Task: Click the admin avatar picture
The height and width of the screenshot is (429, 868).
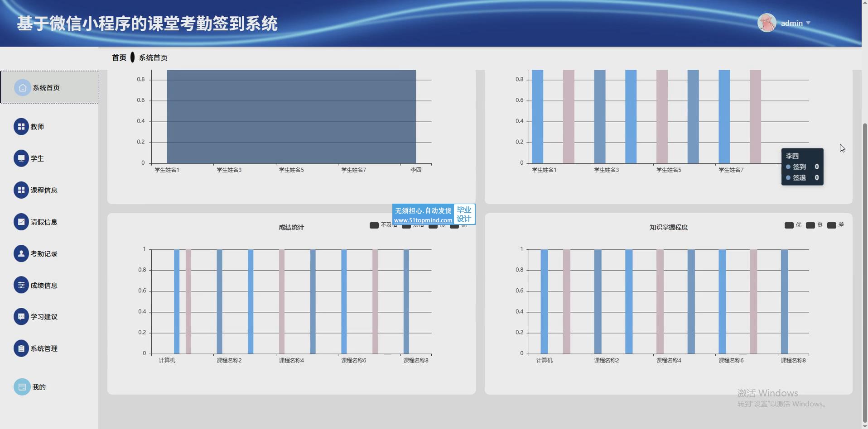Action: click(767, 23)
